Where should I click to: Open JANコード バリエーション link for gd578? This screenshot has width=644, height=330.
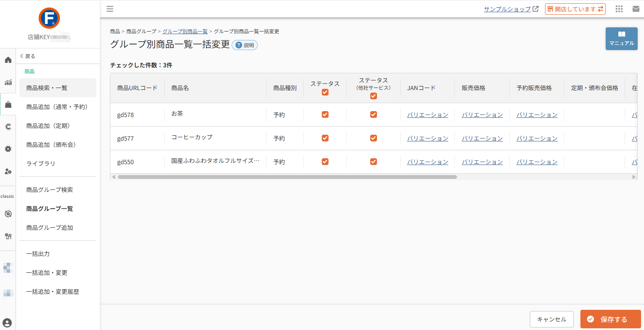click(x=428, y=114)
